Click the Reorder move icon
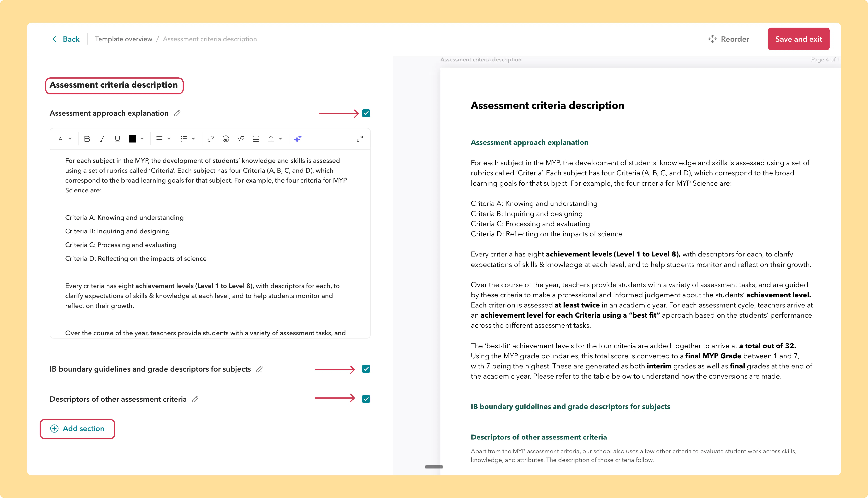 pyautogui.click(x=712, y=39)
